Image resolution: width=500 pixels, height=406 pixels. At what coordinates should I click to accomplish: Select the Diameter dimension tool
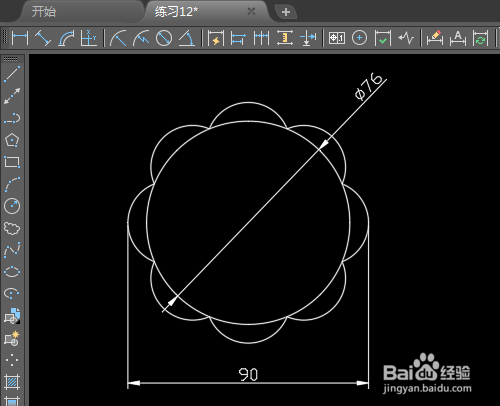tap(164, 38)
